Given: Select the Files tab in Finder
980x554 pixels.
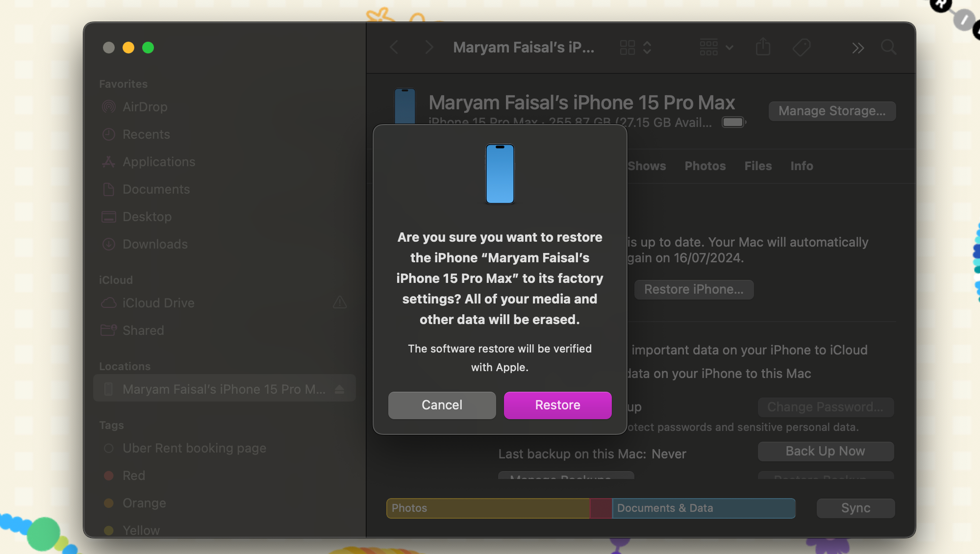Looking at the screenshot, I should pos(758,166).
